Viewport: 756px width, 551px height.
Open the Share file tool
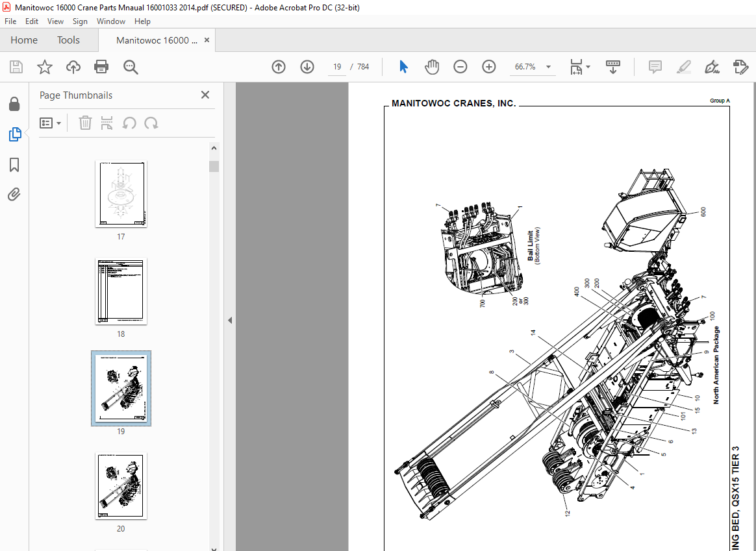tap(740, 67)
